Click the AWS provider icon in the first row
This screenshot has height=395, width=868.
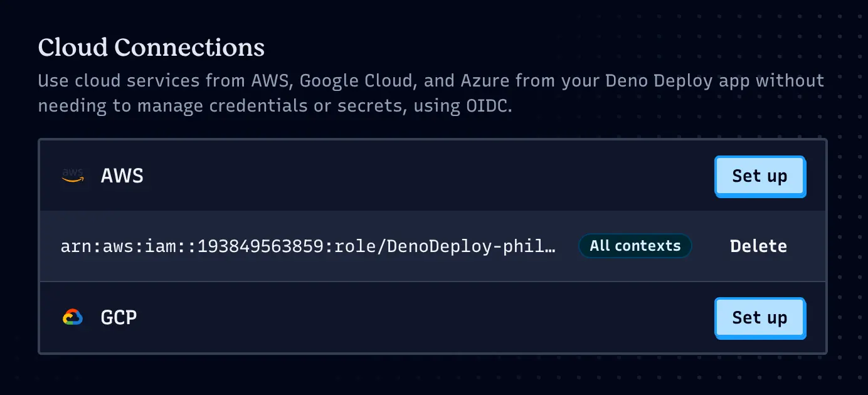(x=72, y=176)
